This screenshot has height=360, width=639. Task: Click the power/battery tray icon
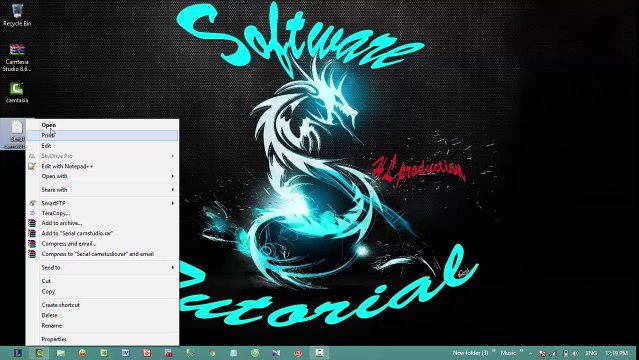tap(565, 353)
